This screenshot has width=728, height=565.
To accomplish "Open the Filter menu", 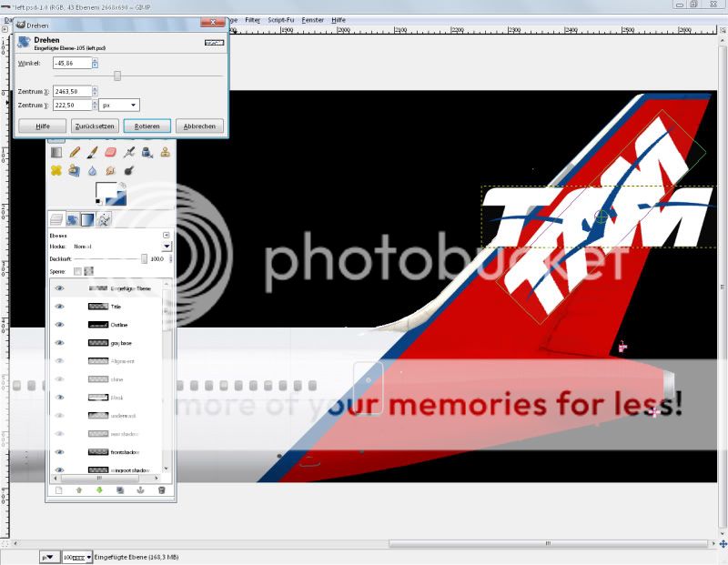I will click(x=252, y=19).
